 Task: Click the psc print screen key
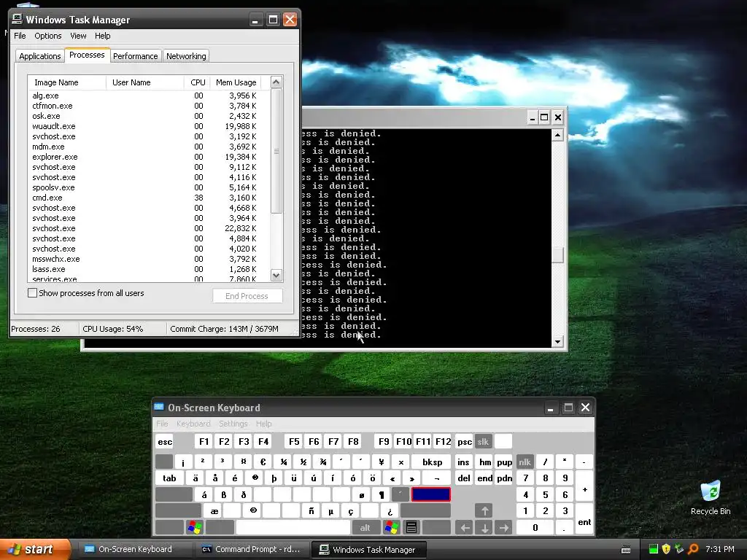tap(464, 441)
